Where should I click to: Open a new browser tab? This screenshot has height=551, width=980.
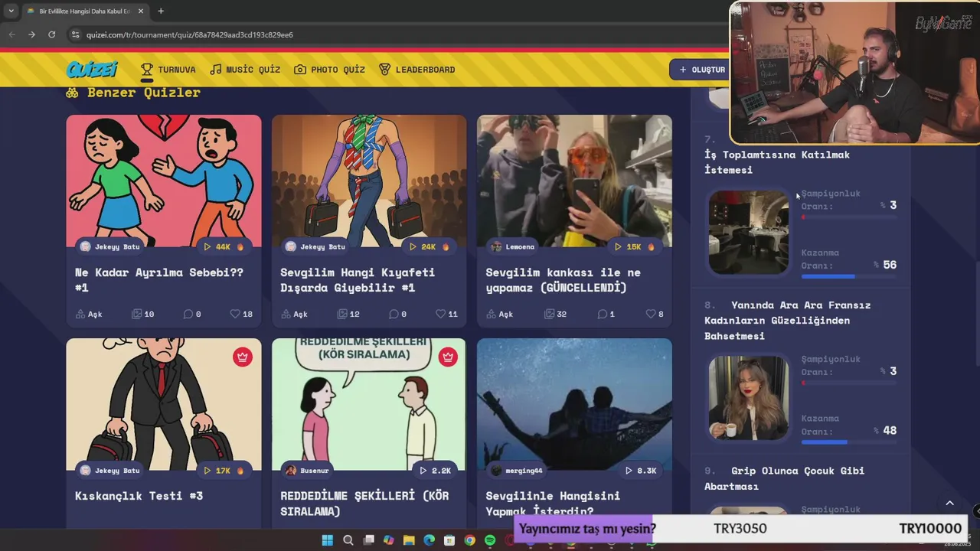click(161, 11)
